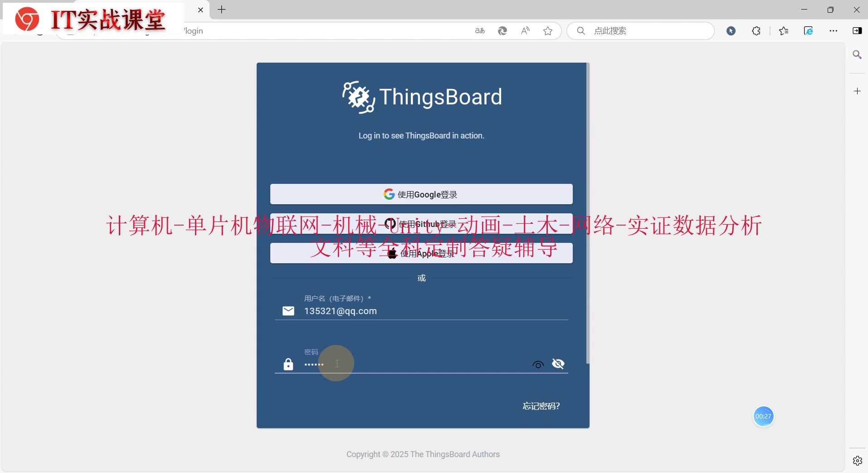Open the forgot password link 忘记密码?
868x473 pixels.
click(x=541, y=406)
